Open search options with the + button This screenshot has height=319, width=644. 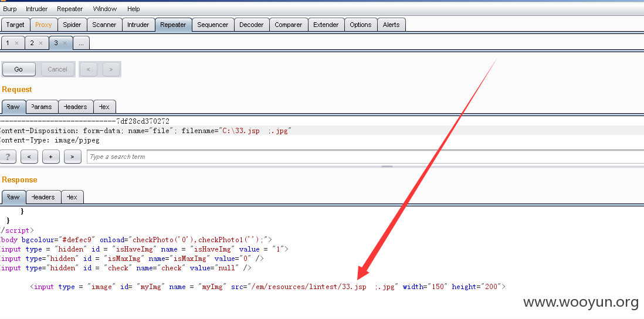click(x=51, y=157)
